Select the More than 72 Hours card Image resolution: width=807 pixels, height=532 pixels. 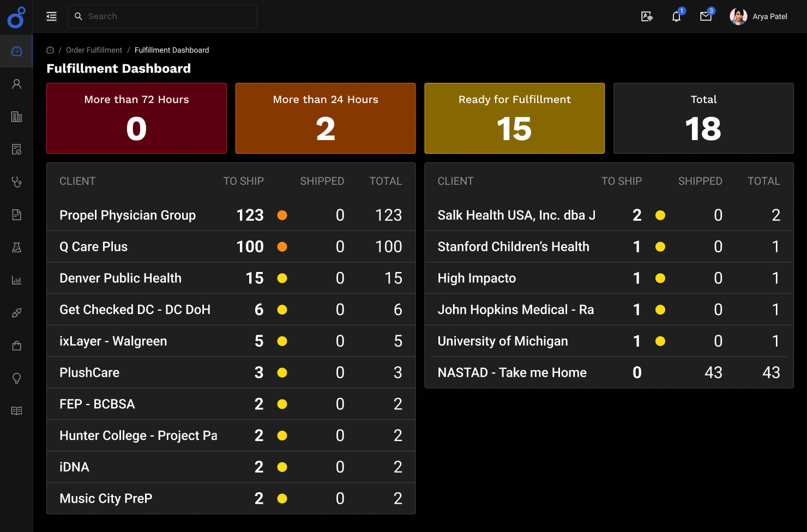pyautogui.click(x=136, y=118)
